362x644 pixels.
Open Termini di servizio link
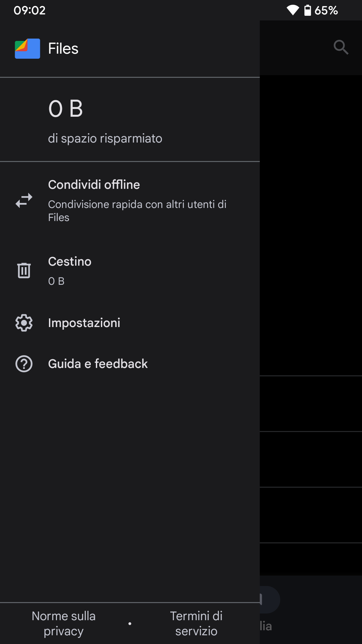point(196,624)
